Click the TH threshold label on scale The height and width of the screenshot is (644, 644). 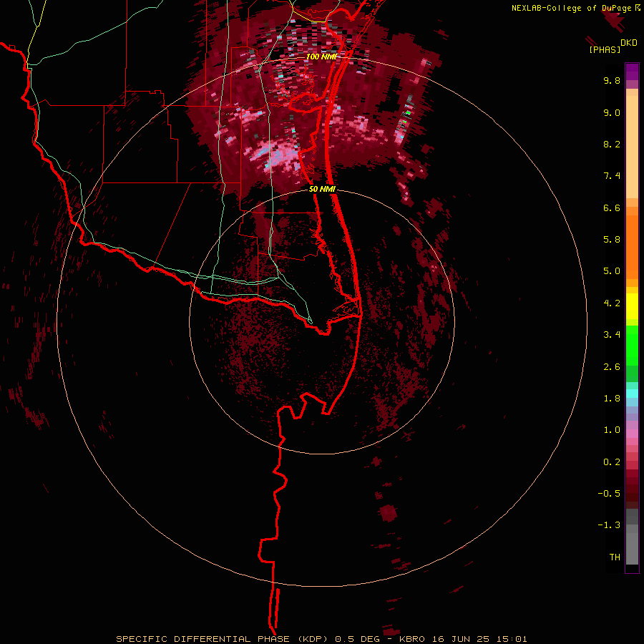click(615, 557)
